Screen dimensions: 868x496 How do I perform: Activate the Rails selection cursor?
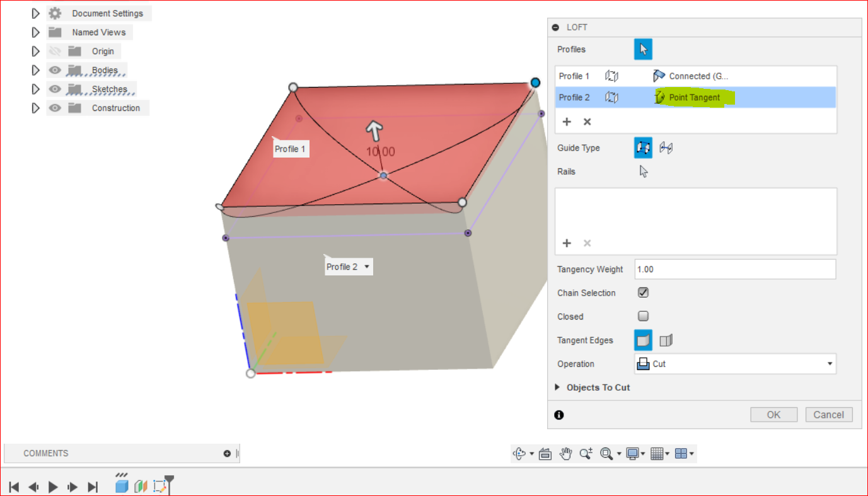tap(644, 171)
